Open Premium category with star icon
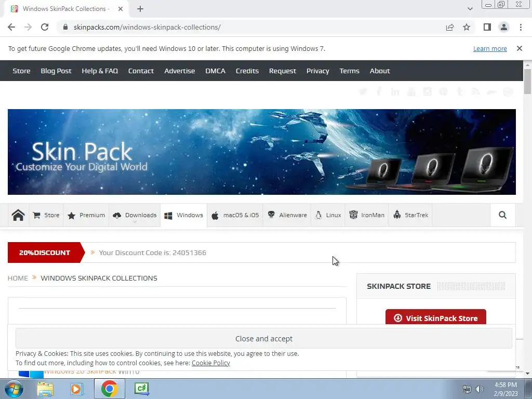Viewport: 532px width, 399px height. click(x=86, y=215)
